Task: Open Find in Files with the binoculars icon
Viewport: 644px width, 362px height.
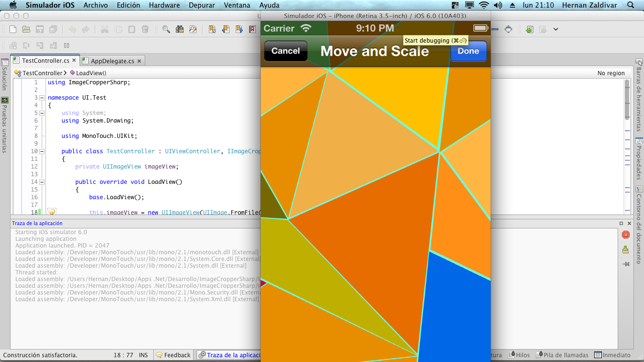Action: [x=179, y=29]
